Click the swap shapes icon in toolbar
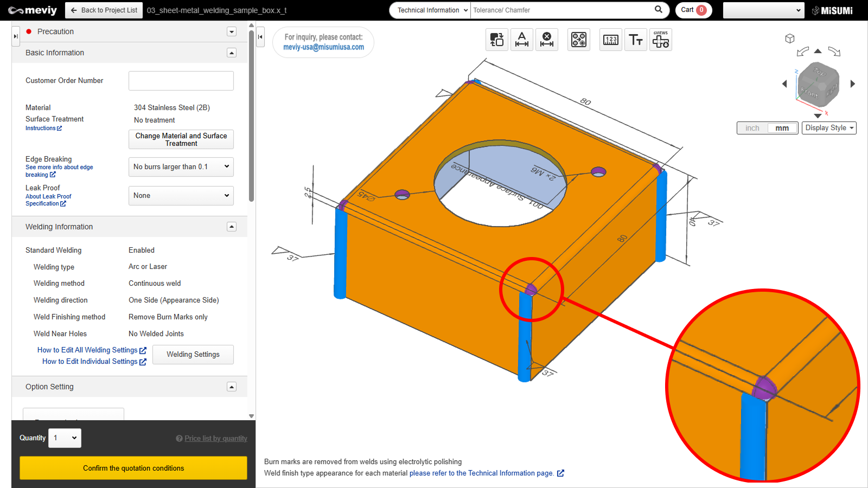 496,40
